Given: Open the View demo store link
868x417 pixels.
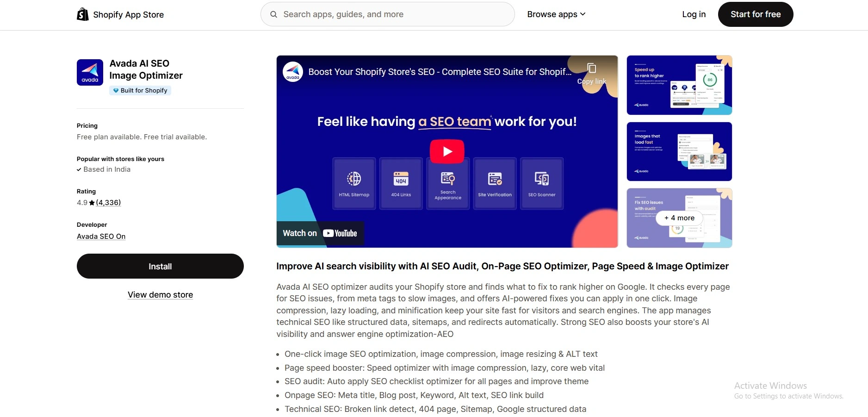Looking at the screenshot, I should (x=160, y=294).
